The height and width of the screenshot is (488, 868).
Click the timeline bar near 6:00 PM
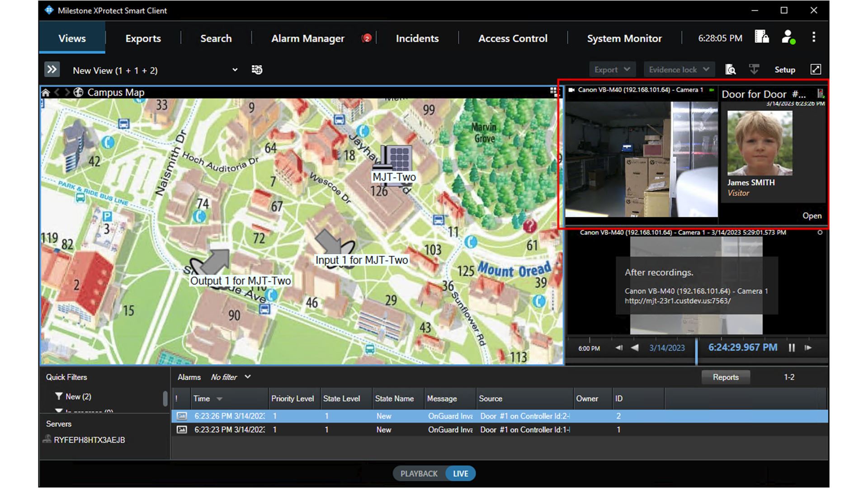[589, 349]
